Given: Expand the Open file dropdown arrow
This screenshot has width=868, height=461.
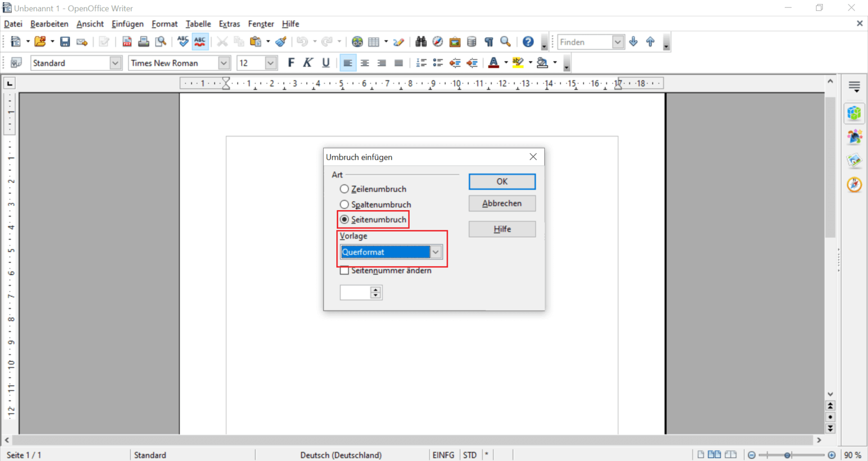Looking at the screenshot, I should [52, 42].
